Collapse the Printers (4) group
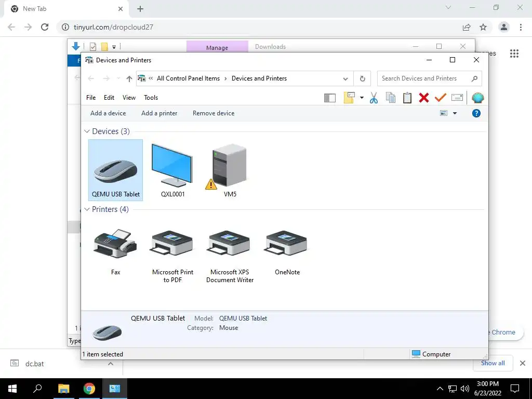The height and width of the screenshot is (399, 532). coord(87,209)
